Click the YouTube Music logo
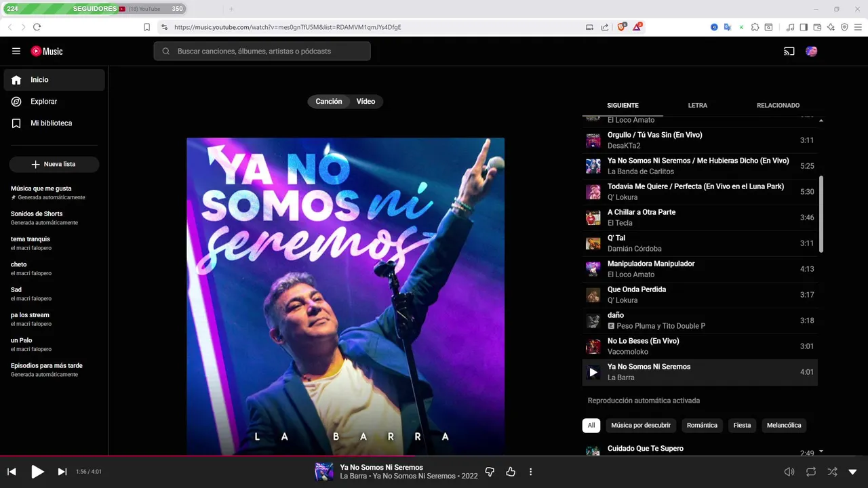The image size is (868, 488). pos(47,51)
